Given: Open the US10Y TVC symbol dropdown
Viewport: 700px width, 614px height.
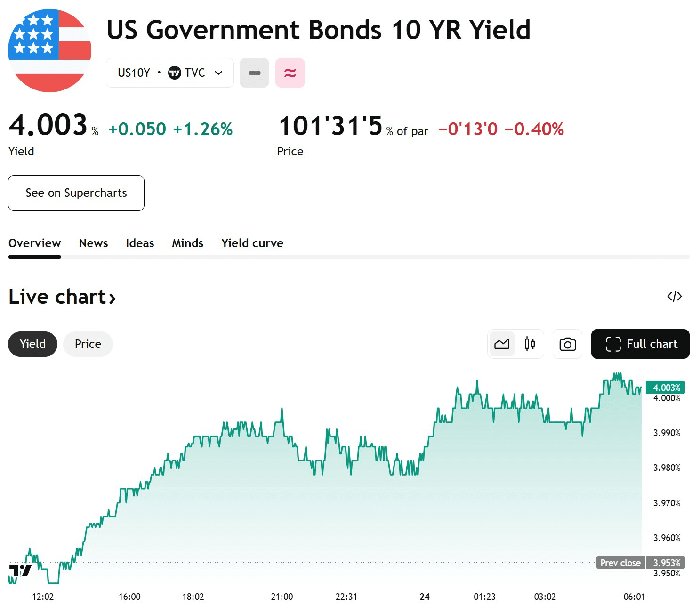Looking at the screenshot, I should (170, 73).
